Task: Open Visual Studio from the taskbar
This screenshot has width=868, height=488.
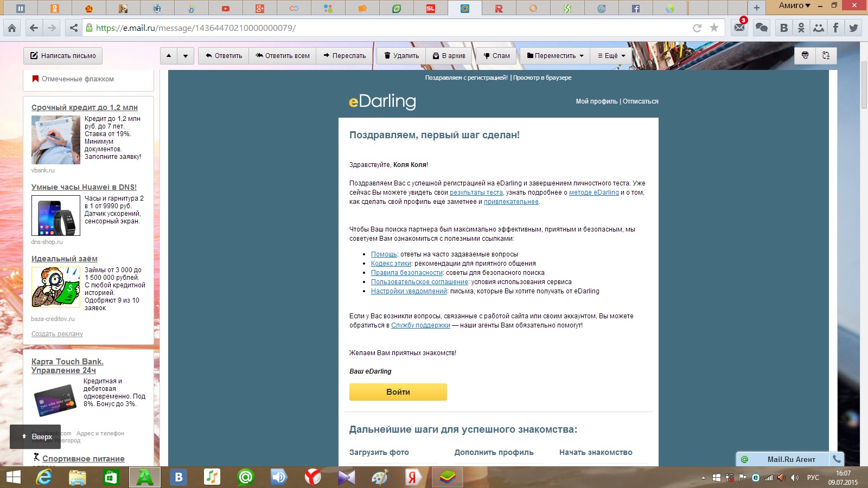Action: click(x=346, y=477)
